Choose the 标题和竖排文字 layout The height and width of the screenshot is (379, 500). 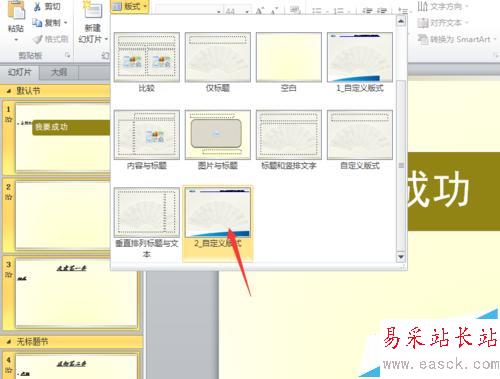pos(289,140)
